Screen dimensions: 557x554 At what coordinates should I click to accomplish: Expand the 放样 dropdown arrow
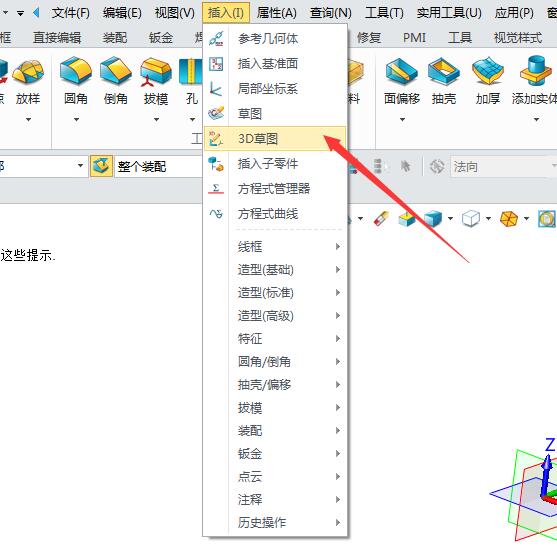coord(28,120)
